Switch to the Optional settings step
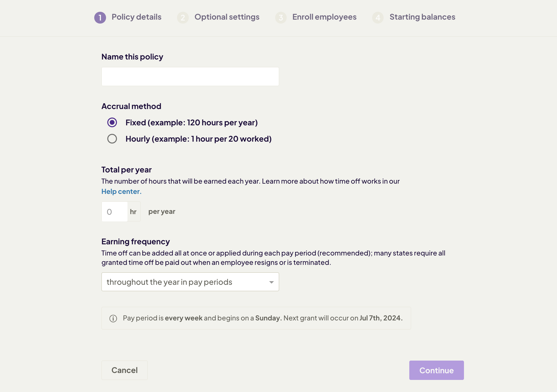 point(227,17)
